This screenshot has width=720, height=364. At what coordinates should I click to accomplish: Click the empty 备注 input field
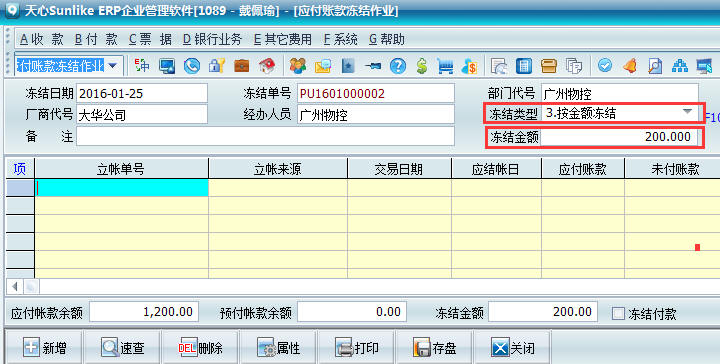tap(265, 136)
